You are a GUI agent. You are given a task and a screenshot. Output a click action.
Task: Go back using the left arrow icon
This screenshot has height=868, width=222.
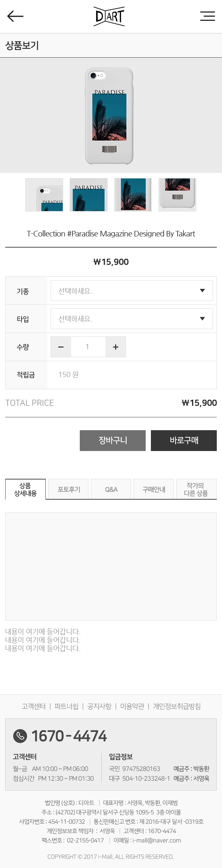click(x=15, y=16)
